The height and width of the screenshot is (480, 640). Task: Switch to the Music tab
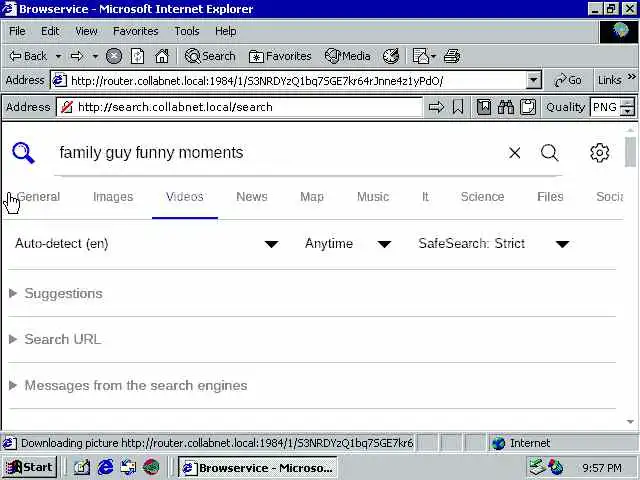tap(373, 197)
